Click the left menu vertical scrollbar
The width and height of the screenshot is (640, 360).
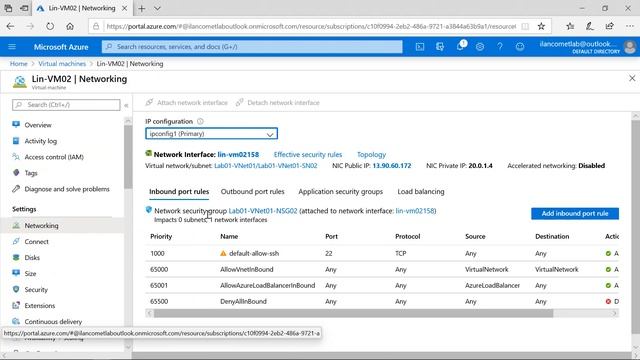(x=128, y=157)
